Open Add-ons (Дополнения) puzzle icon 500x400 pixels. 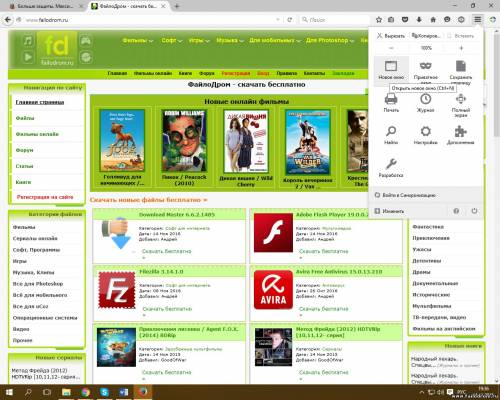tap(461, 131)
